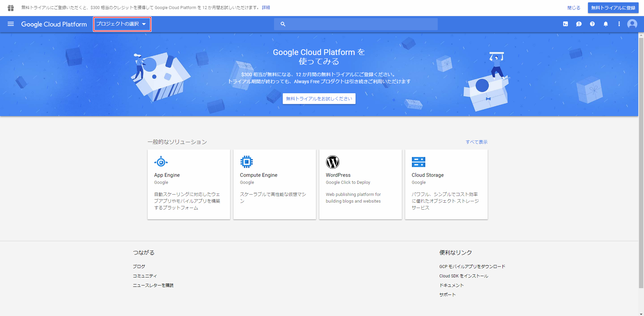This screenshot has height=316, width=644.
Task: Click the WordPress description text
Action: (353, 198)
